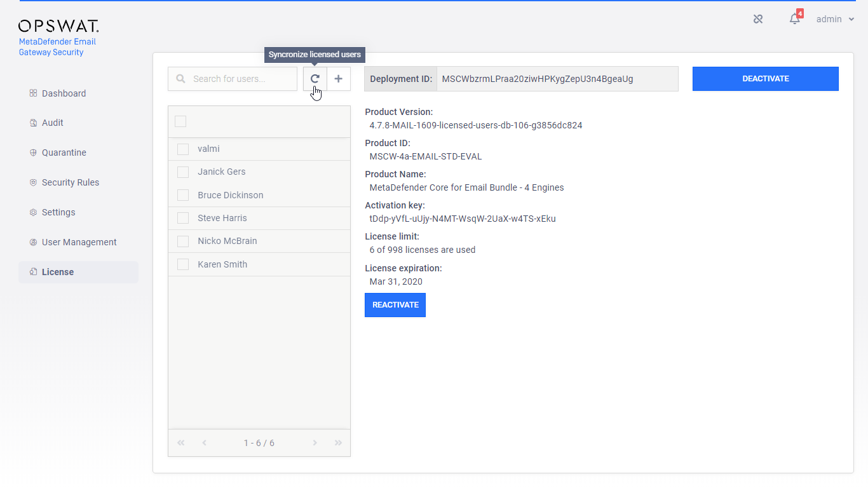This screenshot has width=868, height=488.
Task: Click the user name Karen Smith
Action: (222, 264)
